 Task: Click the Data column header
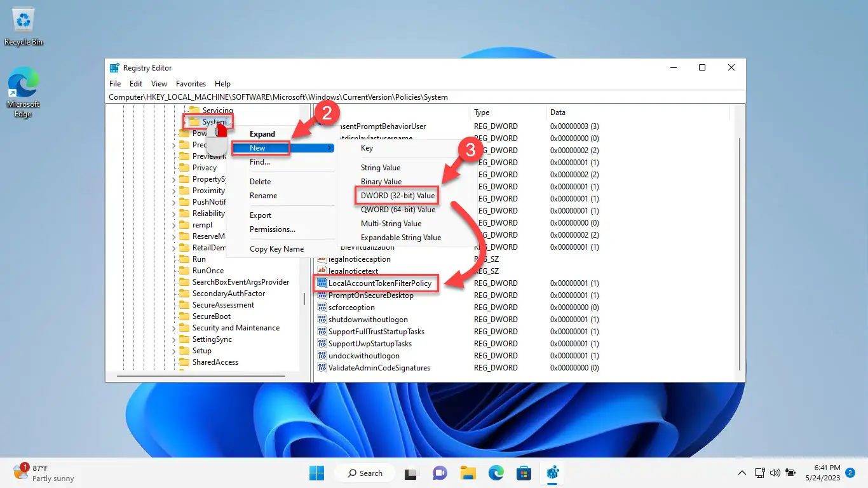click(637, 112)
